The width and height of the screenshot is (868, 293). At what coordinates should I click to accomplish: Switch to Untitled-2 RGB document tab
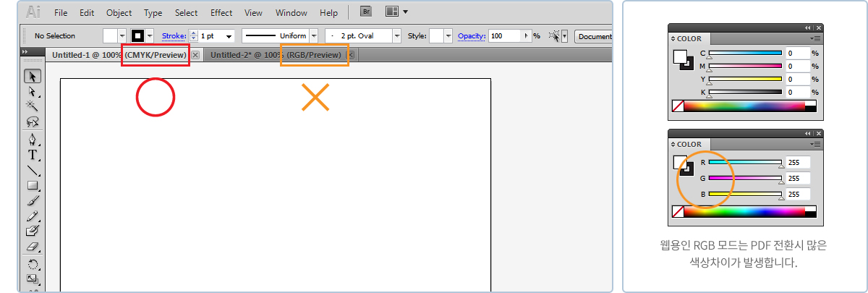point(275,55)
